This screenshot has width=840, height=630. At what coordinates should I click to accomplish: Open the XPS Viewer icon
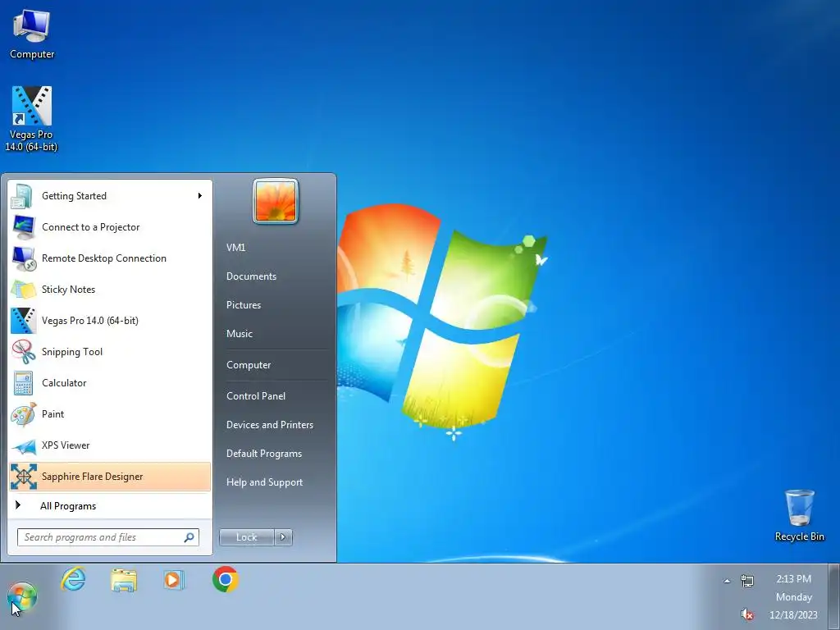coord(24,445)
